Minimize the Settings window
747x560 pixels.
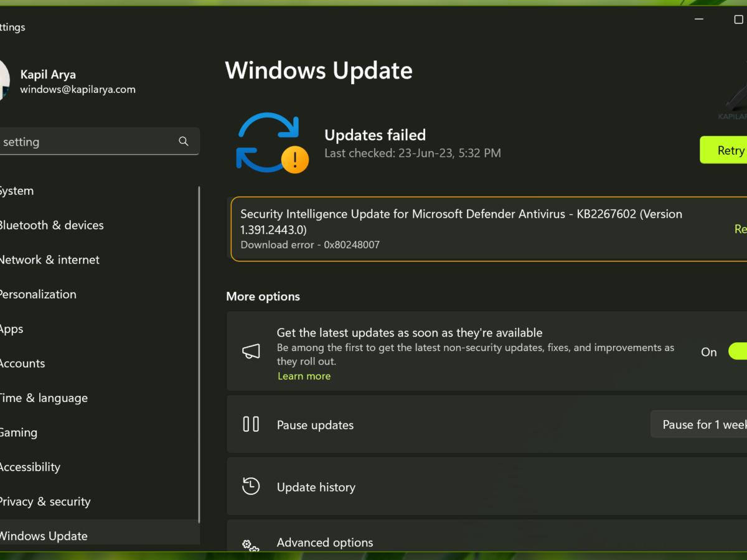click(698, 19)
